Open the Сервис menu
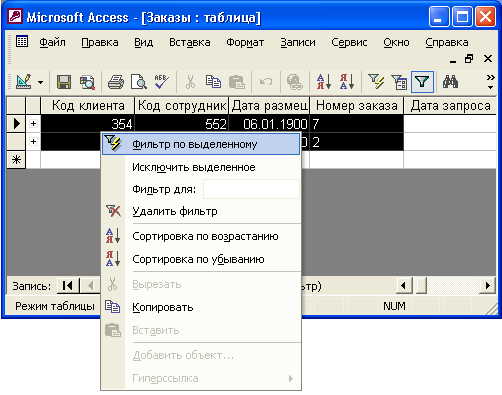502x395 pixels. 349,43
